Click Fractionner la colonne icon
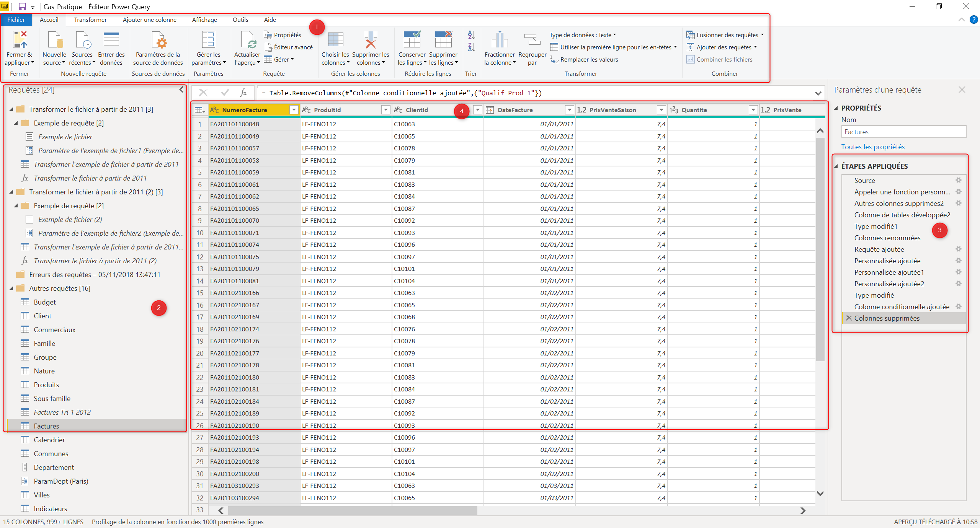The width and height of the screenshot is (980, 528). [500, 40]
